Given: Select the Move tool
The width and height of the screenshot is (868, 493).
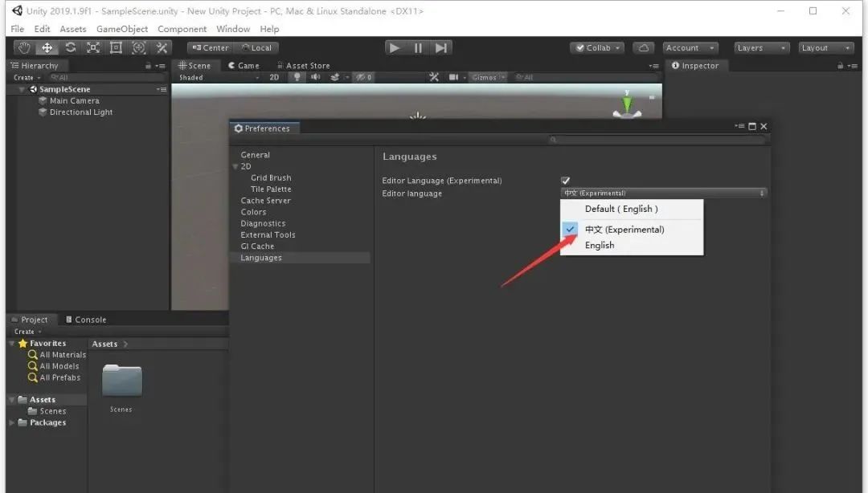Looking at the screenshot, I should [47, 48].
